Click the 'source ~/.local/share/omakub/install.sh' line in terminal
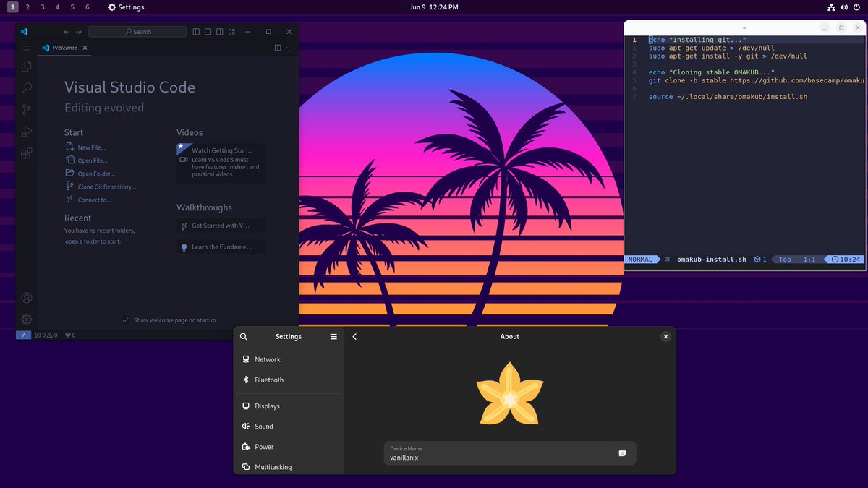The width and height of the screenshot is (868, 488). pyautogui.click(x=728, y=97)
